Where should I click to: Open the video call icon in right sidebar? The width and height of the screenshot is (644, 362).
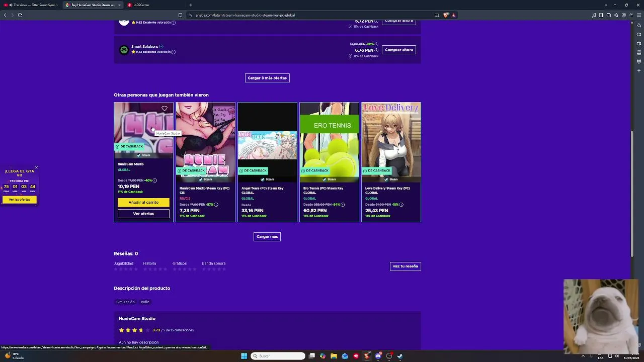point(639,34)
